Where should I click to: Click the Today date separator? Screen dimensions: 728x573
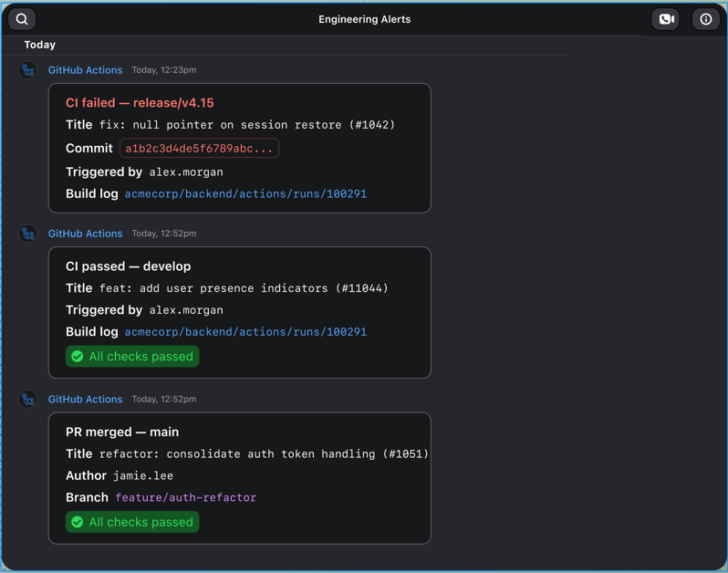(x=40, y=45)
